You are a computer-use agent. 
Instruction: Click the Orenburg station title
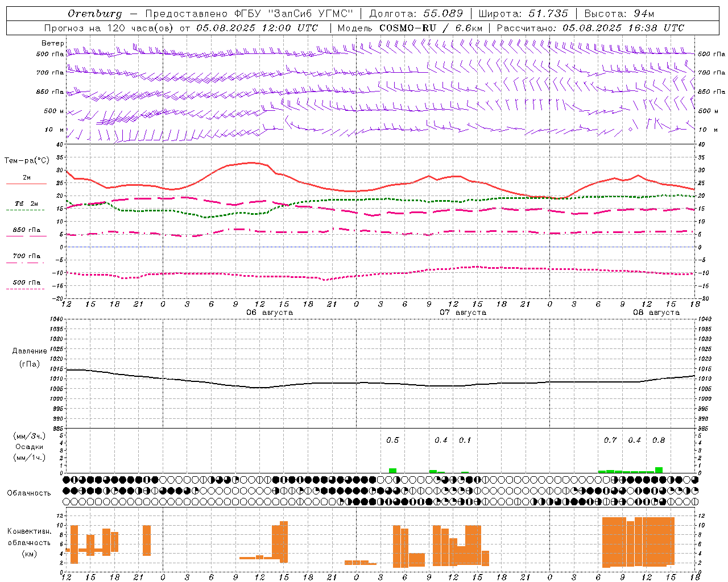[95, 14]
